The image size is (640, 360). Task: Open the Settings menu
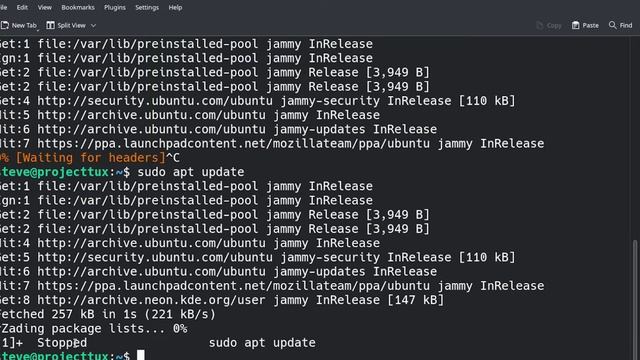147,7
